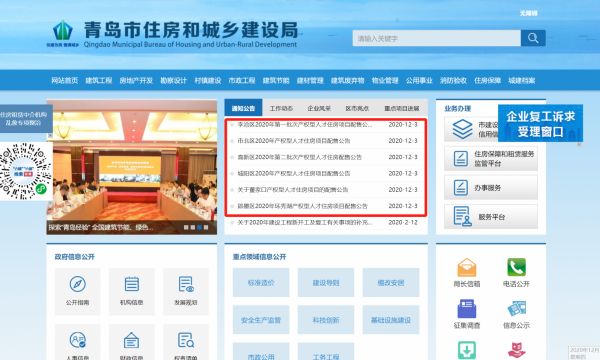
Task: Open the 机构信息 icon
Action: (131, 284)
